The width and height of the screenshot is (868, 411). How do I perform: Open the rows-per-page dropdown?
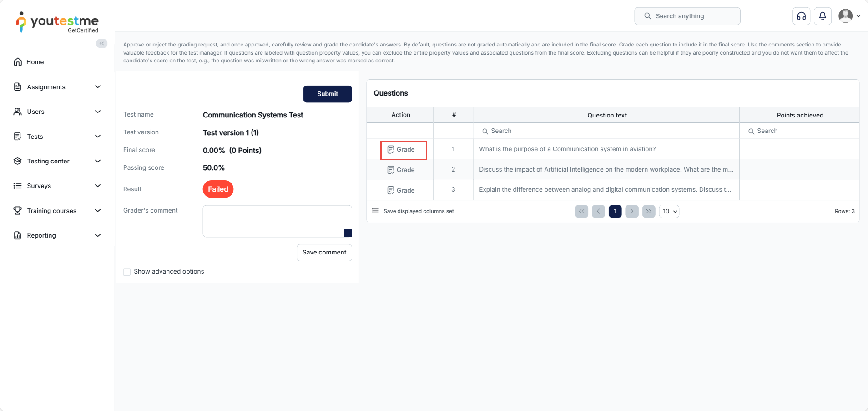tap(669, 211)
